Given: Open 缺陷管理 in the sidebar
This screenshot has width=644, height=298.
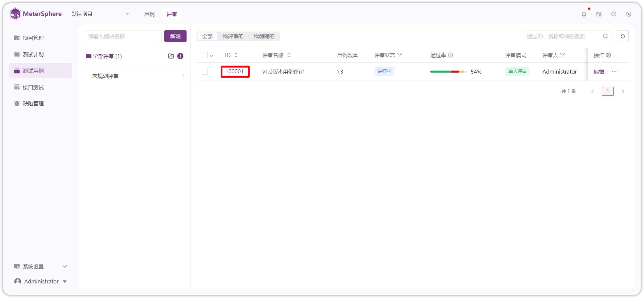Looking at the screenshot, I should pos(40,103).
